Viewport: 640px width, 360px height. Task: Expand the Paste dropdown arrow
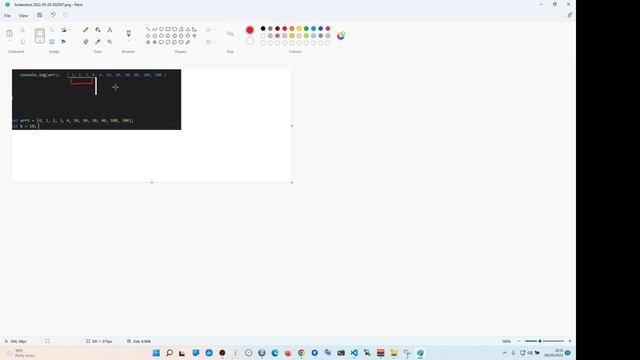(x=9, y=41)
